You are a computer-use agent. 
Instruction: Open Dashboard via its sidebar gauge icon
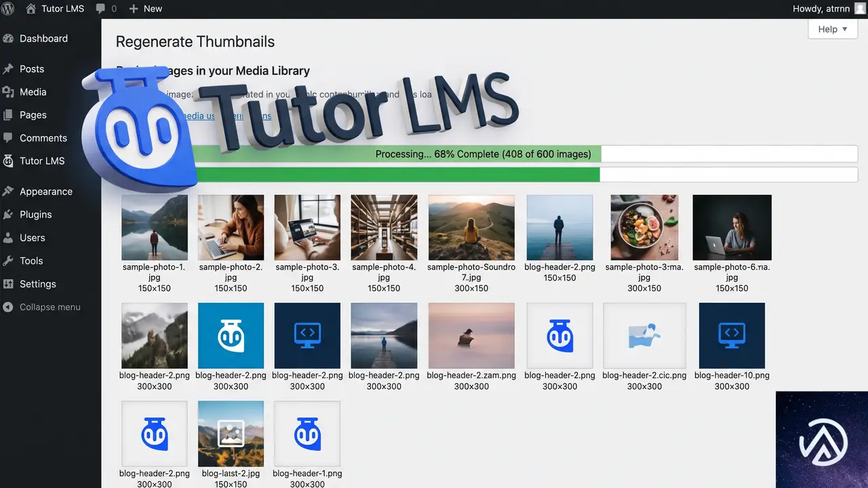pos(8,39)
